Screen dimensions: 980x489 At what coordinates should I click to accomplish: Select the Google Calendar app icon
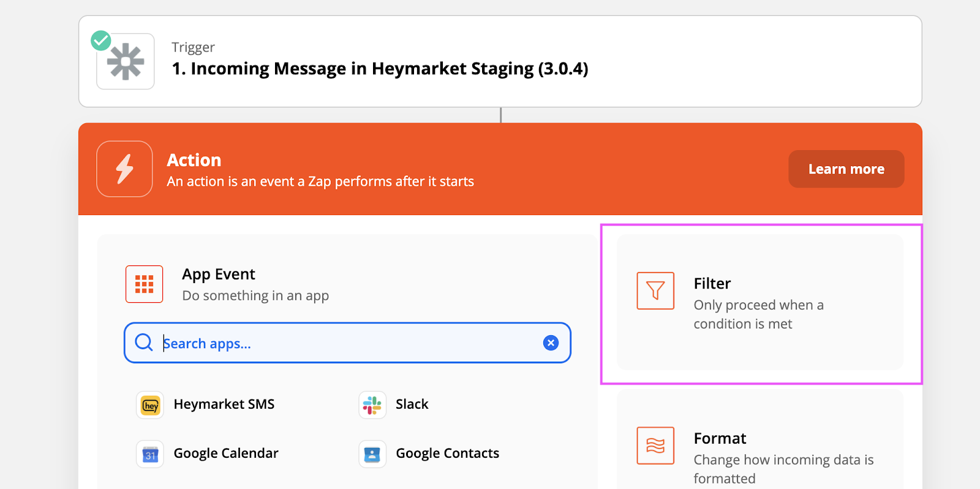point(150,454)
